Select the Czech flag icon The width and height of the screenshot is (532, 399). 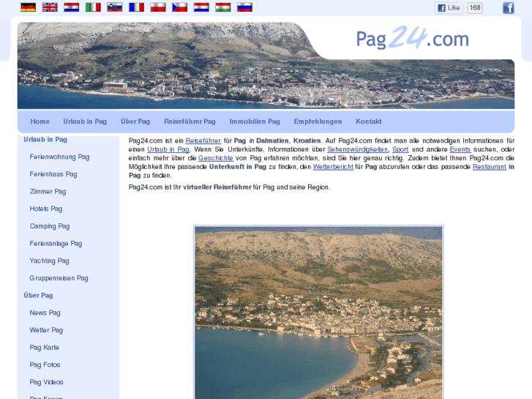(180, 7)
